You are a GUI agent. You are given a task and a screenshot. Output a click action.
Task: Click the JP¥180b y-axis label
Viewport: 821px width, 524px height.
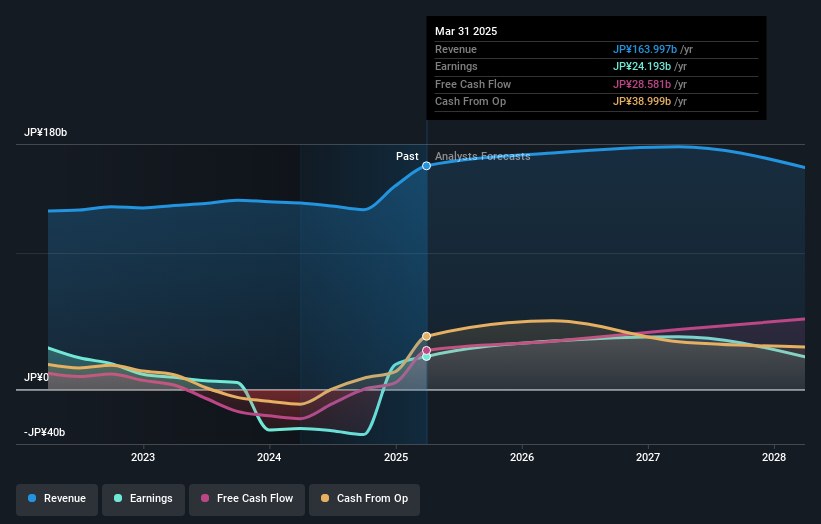coord(46,132)
